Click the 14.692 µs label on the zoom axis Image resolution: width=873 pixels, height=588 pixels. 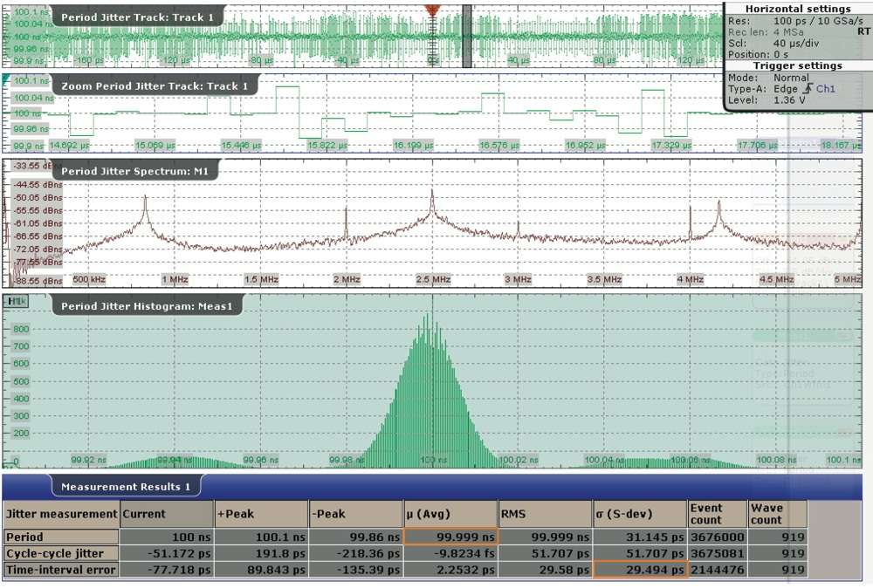[x=69, y=145]
